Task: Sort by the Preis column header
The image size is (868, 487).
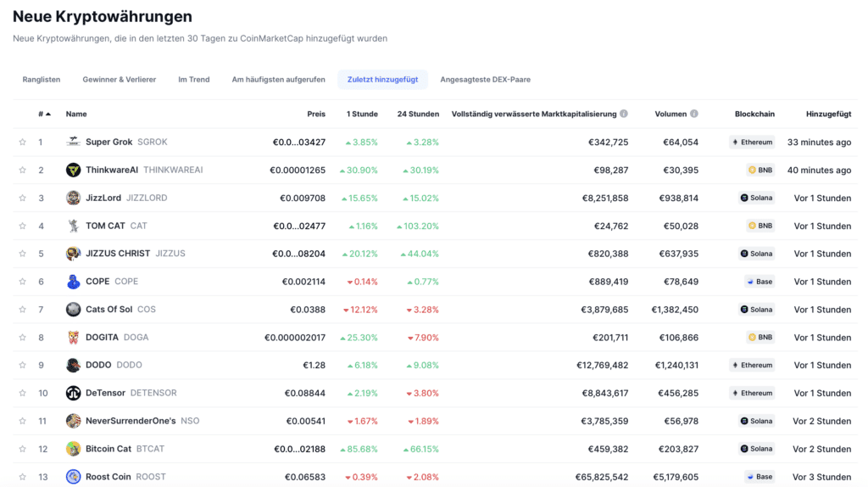Action: click(315, 114)
